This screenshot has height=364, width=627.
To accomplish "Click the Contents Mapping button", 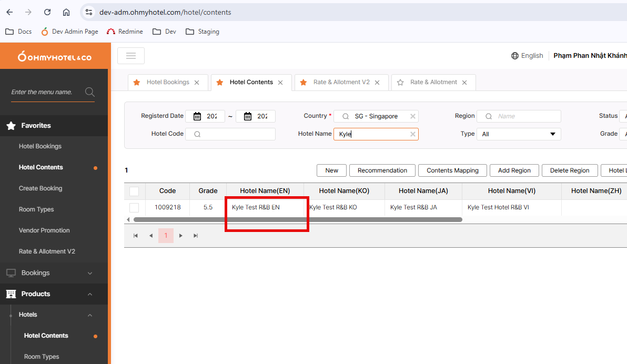I will [452, 170].
